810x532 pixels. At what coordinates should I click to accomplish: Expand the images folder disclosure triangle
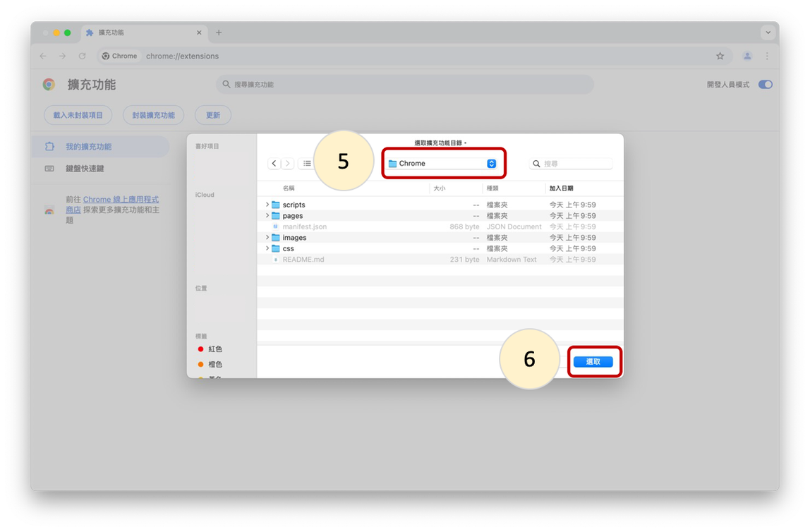(x=267, y=238)
